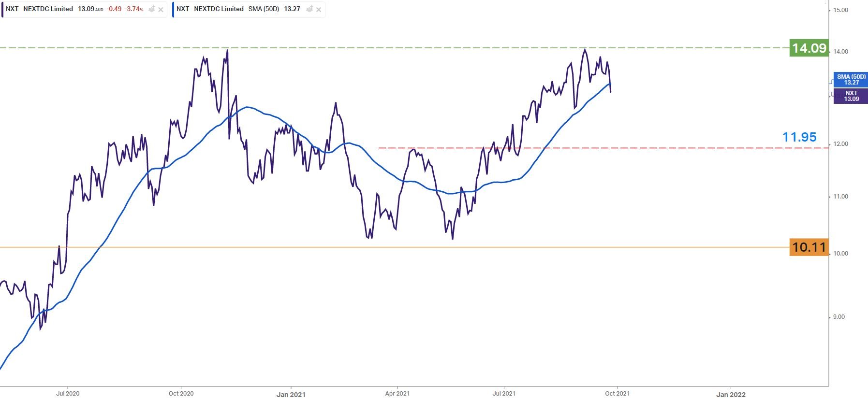The width and height of the screenshot is (868, 399).
Task: Click the add-layer icon in SMA (50D) legend
Action: 309,9
